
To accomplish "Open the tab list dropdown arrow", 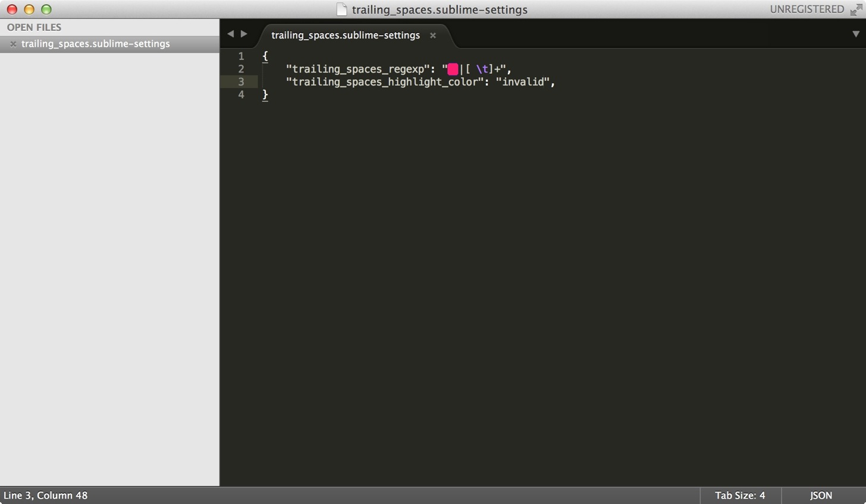I will (x=856, y=34).
